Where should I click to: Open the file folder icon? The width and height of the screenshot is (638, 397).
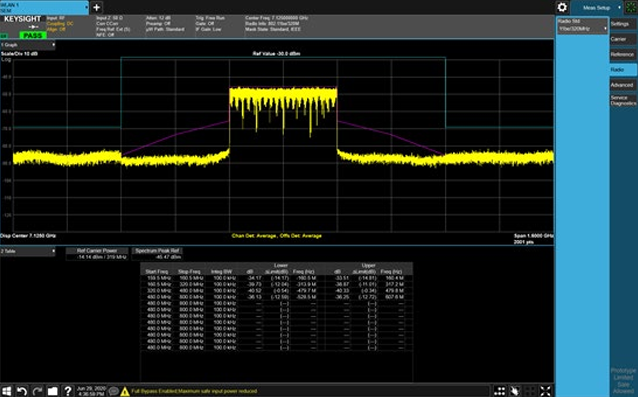pyautogui.click(x=52, y=391)
